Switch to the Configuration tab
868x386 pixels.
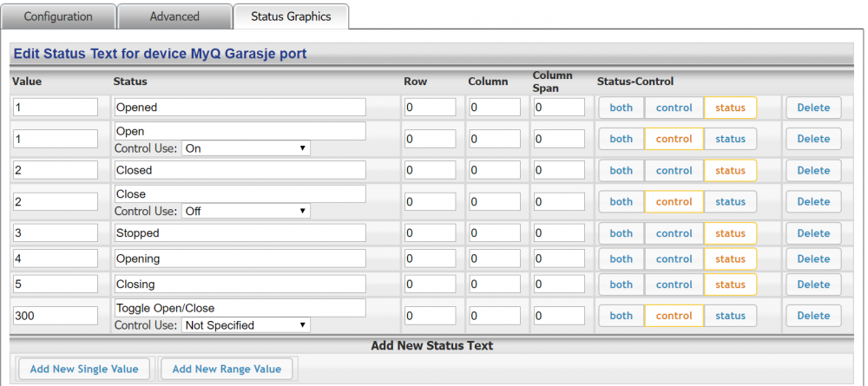click(x=58, y=16)
